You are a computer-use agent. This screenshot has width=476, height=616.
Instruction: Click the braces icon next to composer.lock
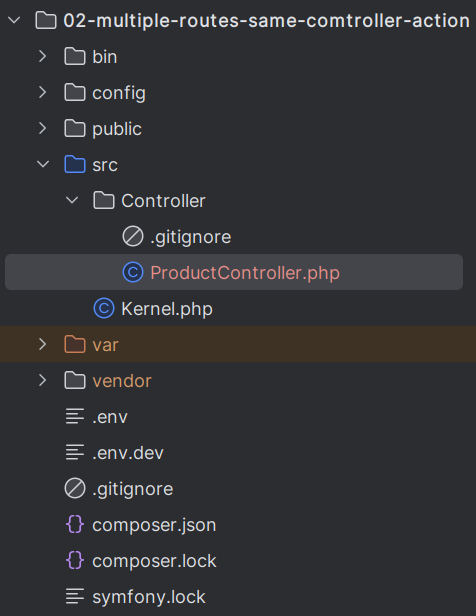coord(75,561)
